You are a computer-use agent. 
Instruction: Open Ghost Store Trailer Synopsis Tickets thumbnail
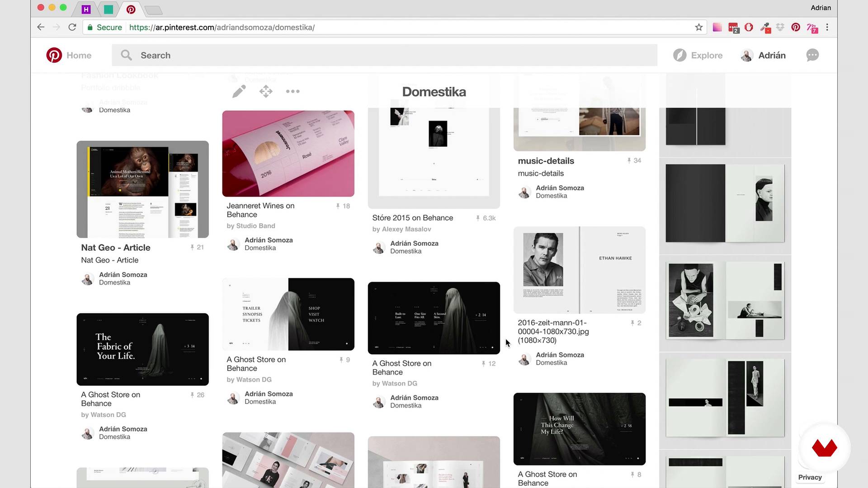coord(288,314)
